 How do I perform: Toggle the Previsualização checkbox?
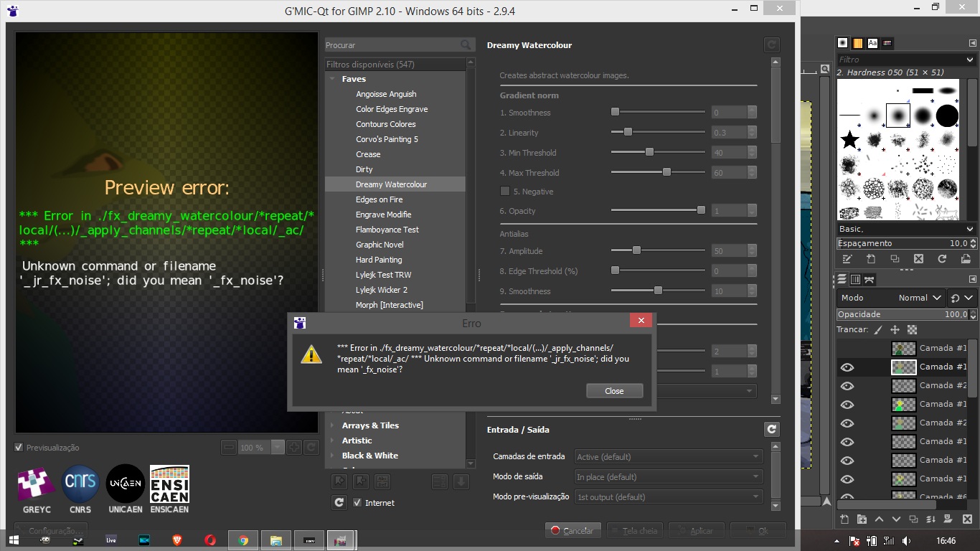point(19,447)
